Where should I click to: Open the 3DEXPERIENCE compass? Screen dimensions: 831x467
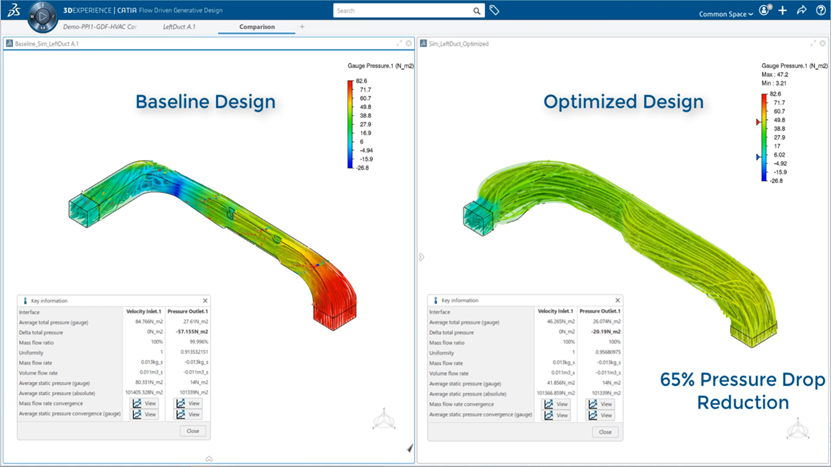point(42,16)
